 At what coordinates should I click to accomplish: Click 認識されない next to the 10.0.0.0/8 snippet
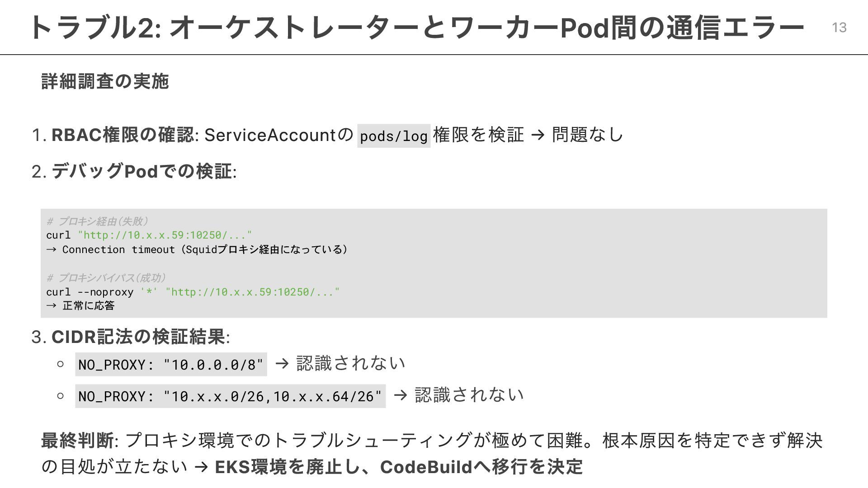(x=350, y=363)
